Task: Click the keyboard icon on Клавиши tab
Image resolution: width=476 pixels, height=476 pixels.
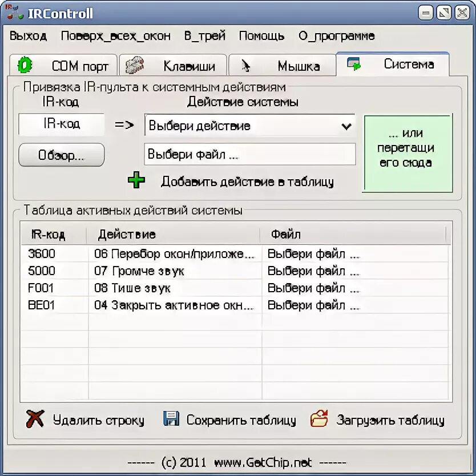Action: pos(135,64)
